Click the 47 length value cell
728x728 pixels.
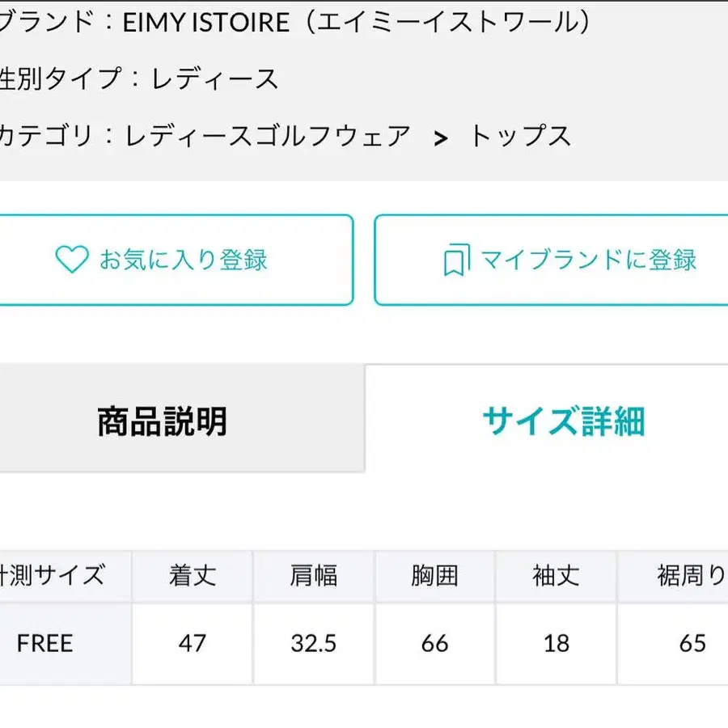point(193,644)
